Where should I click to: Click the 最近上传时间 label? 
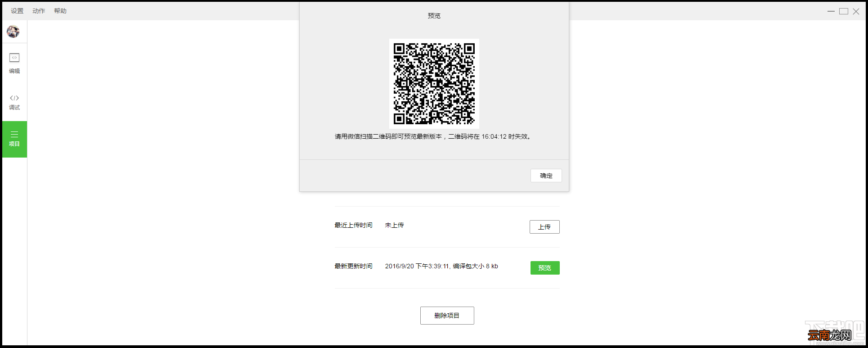pyautogui.click(x=353, y=225)
